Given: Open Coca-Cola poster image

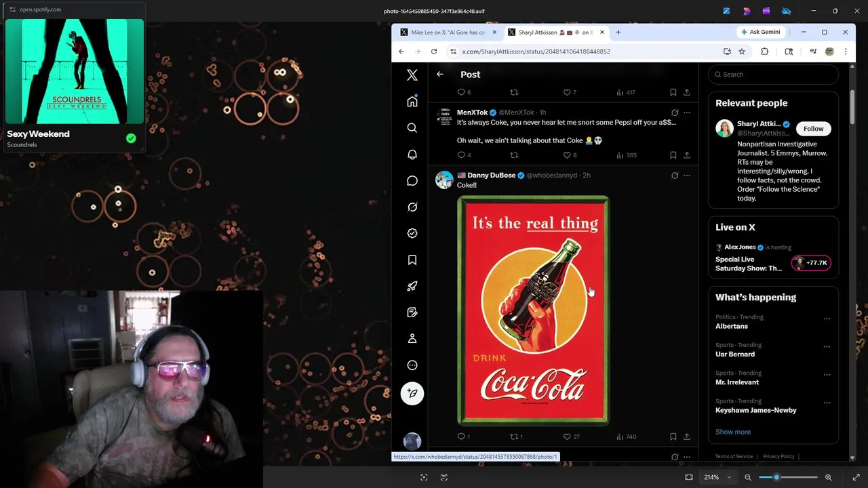Looking at the screenshot, I should click(x=533, y=310).
